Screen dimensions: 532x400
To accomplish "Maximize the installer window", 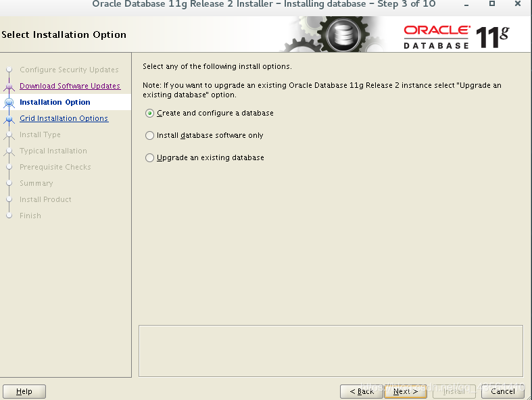I will point(492,4).
